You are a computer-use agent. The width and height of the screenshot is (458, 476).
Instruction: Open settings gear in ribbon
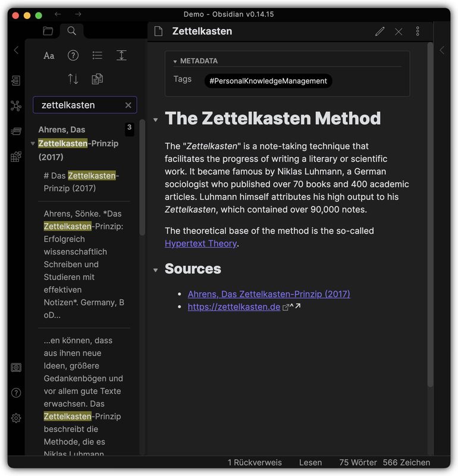pyautogui.click(x=16, y=418)
